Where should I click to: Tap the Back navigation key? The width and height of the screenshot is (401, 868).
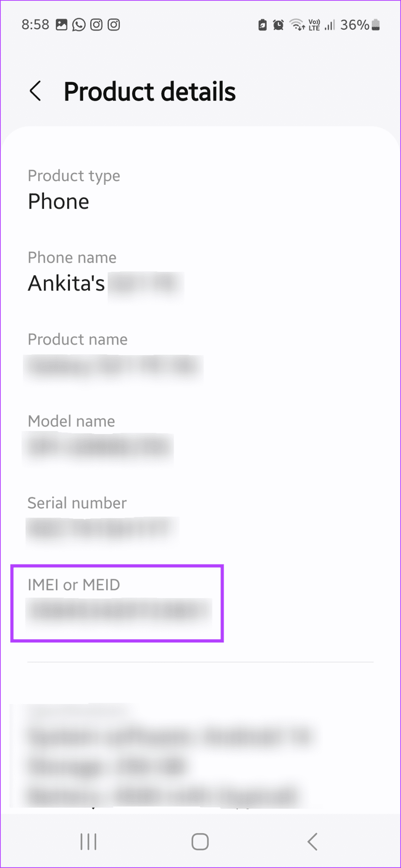pyautogui.click(x=312, y=842)
